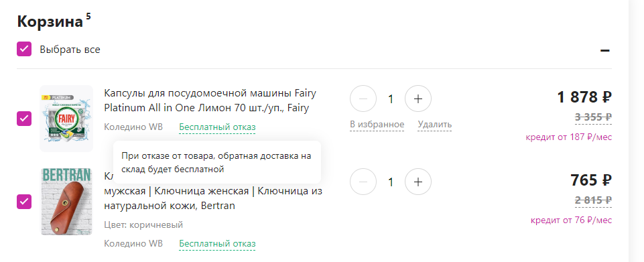Uncheck the Bertran key holder checkbox
Viewport: 644px width, 262px height.
pyautogui.click(x=24, y=202)
